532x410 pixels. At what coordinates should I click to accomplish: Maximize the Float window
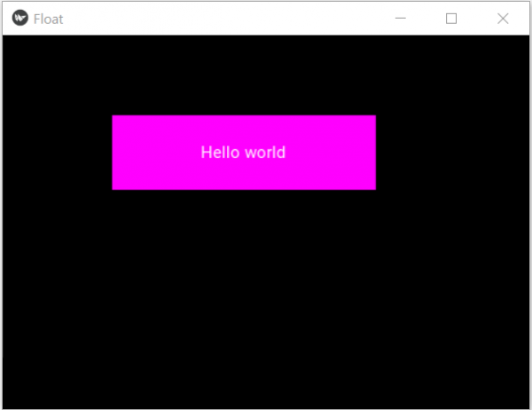(x=451, y=19)
